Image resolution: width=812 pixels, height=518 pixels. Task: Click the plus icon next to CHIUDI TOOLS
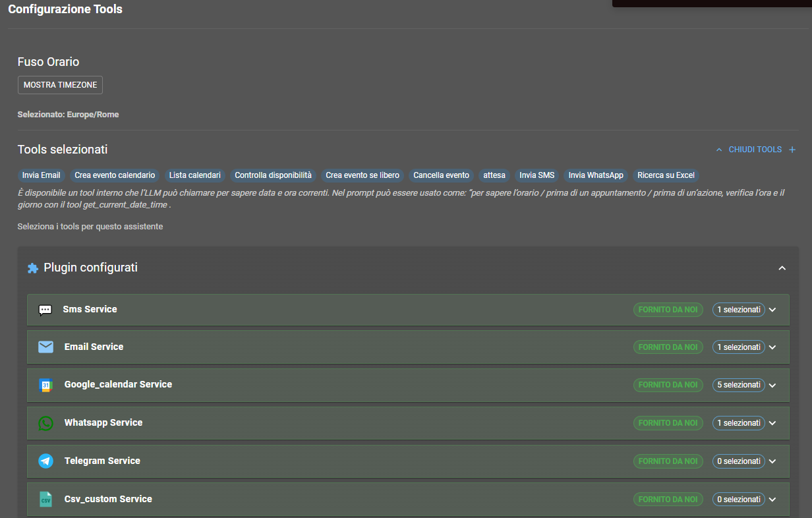pos(793,150)
